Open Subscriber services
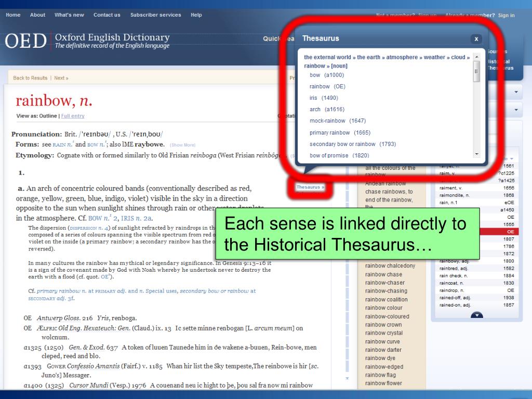Viewport: 532px width, 399px height. point(156,15)
